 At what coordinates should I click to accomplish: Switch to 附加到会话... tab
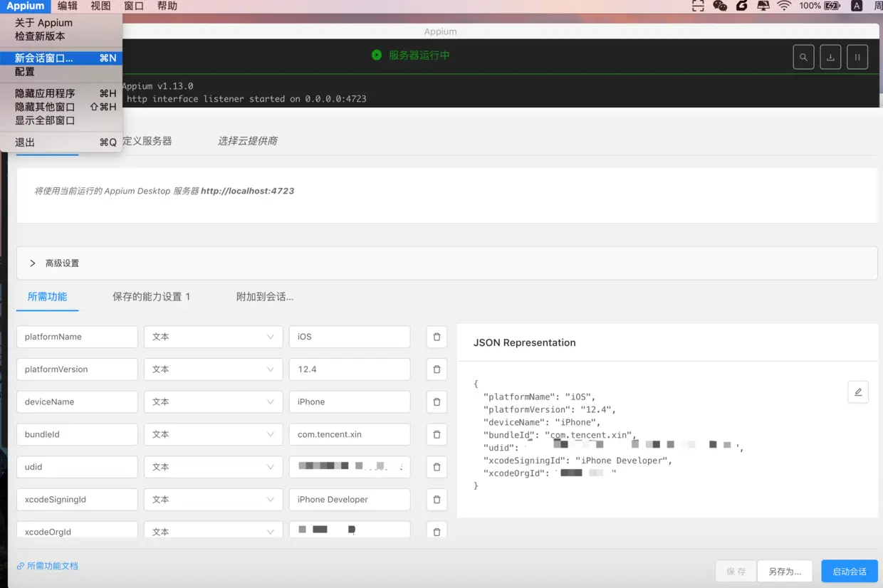pyautogui.click(x=265, y=297)
